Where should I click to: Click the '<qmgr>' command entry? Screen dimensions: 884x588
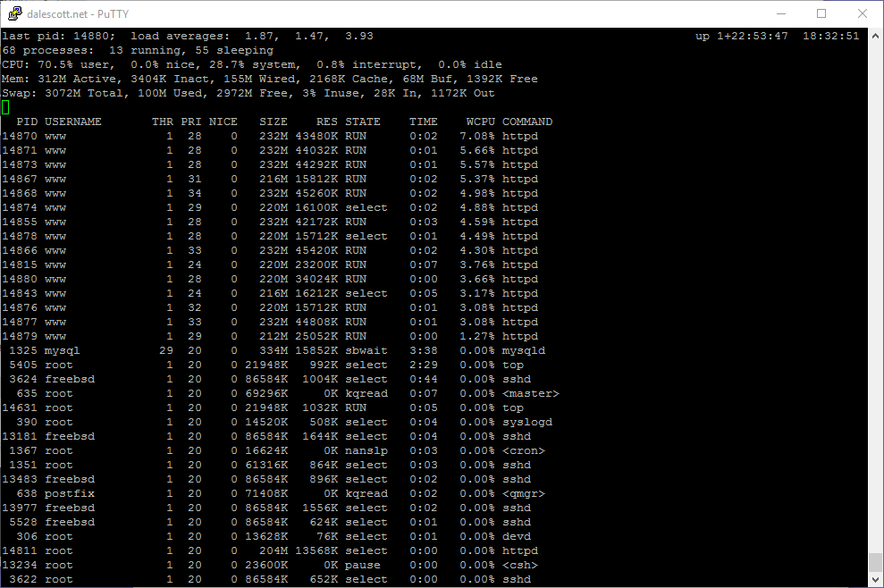click(524, 494)
